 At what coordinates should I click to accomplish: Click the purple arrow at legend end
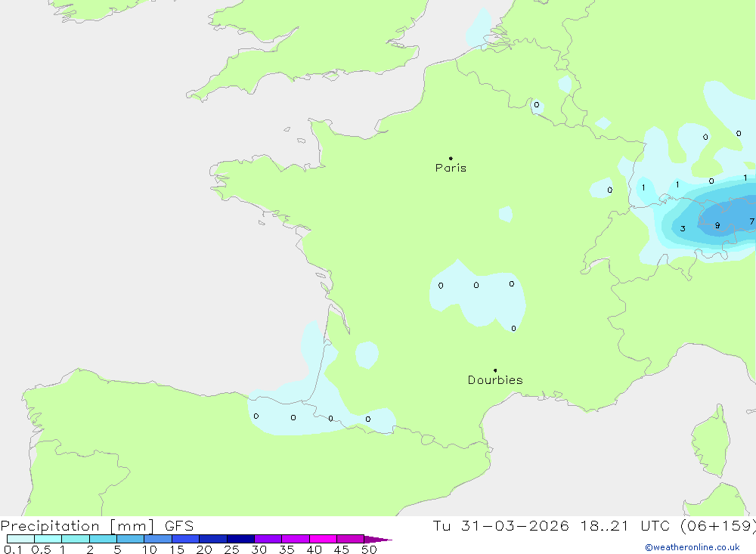pos(377,540)
